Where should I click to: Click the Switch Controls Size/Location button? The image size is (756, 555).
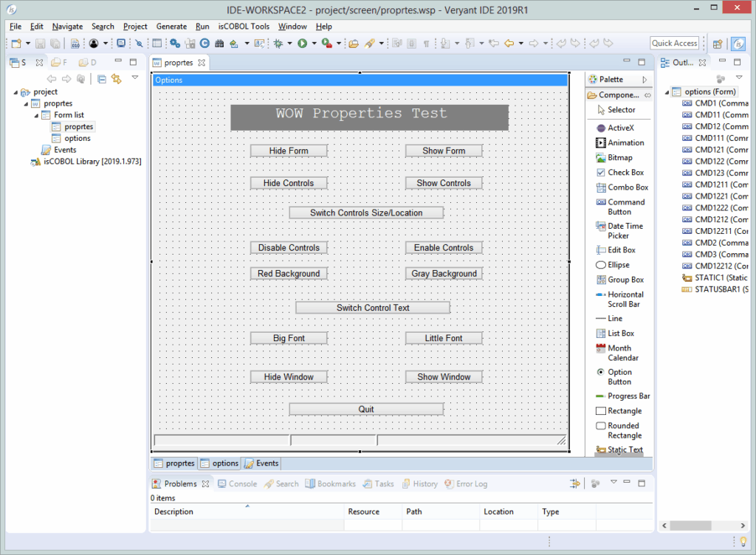coord(366,213)
